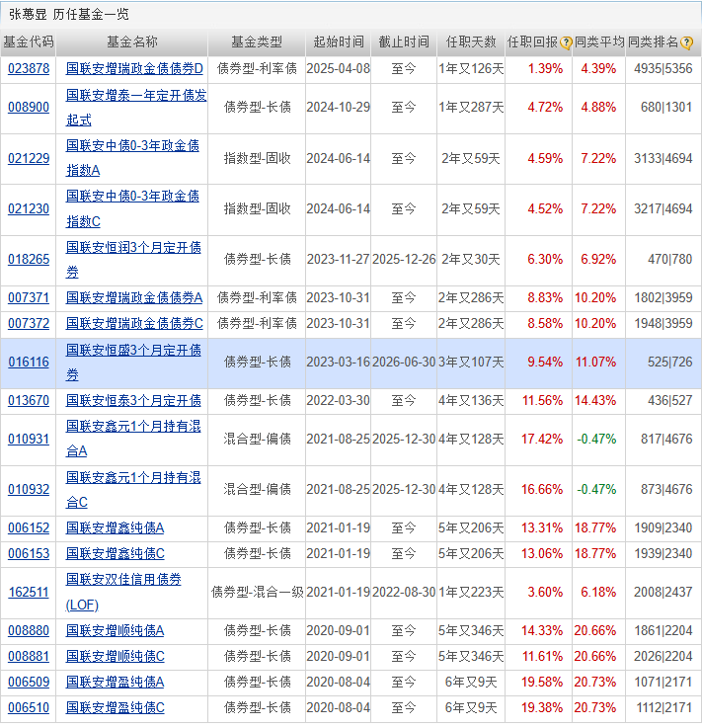Open 国联安增盈纯债C link
This screenshot has height=728, width=702.
pyautogui.click(x=116, y=707)
